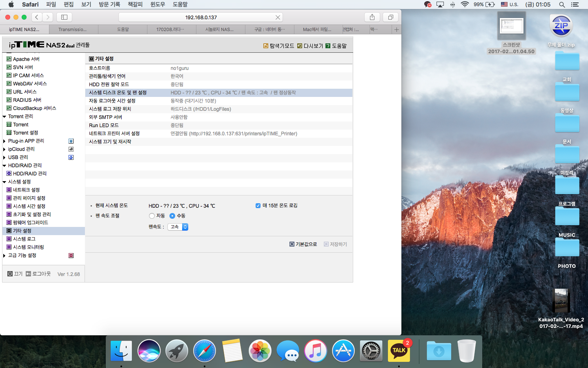The width and height of the screenshot is (588, 368).
Task: Open Finder from the dock
Action: tap(121, 351)
